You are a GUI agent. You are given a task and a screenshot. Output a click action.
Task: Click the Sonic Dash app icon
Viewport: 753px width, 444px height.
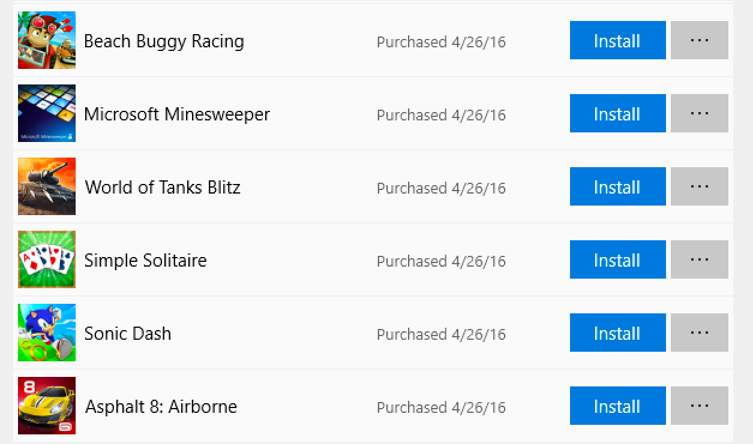(46, 332)
